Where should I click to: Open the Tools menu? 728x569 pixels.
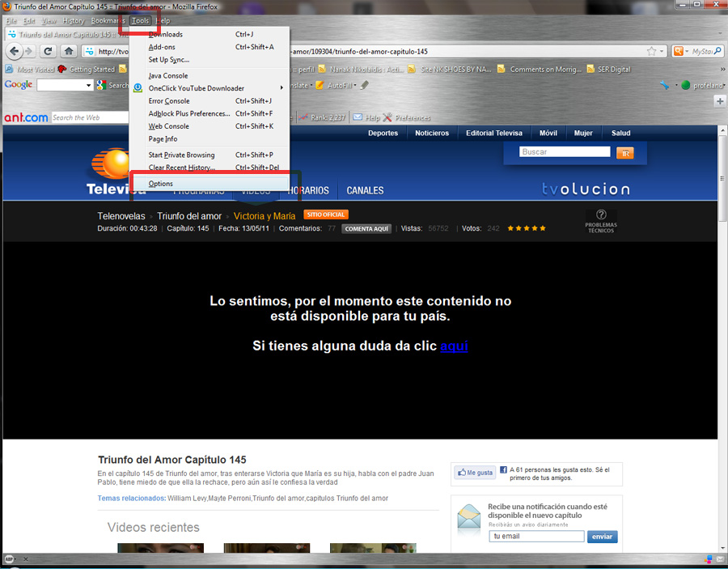pyautogui.click(x=140, y=20)
